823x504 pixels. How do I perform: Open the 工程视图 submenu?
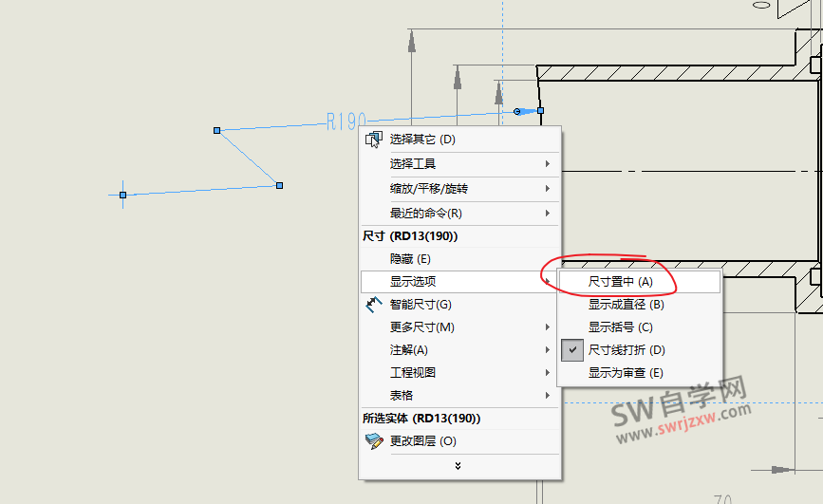(459, 373)
